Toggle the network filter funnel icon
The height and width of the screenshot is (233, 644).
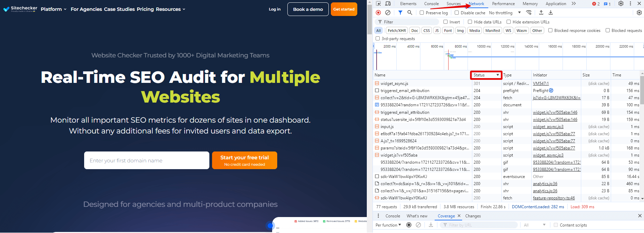pyautogui.click(x=400, y=13)
